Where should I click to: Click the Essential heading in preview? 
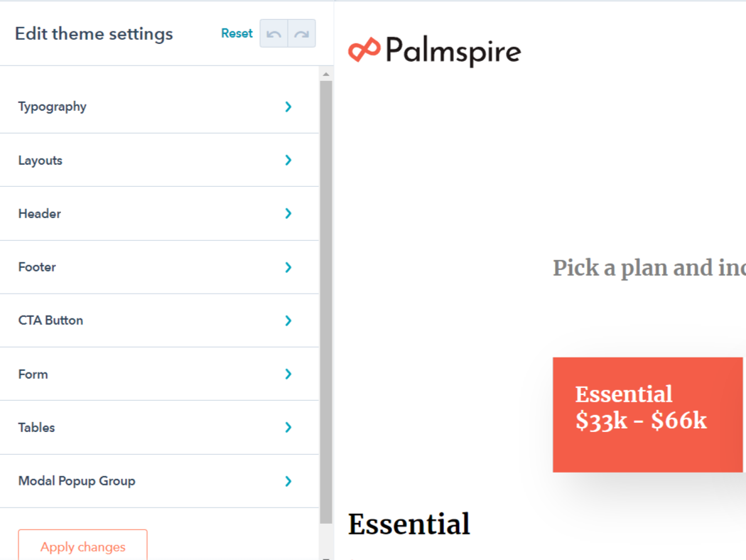(409, 524)
